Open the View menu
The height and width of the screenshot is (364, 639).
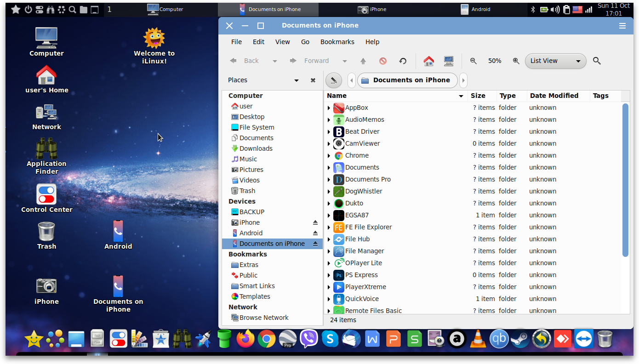tap(283, 42)
